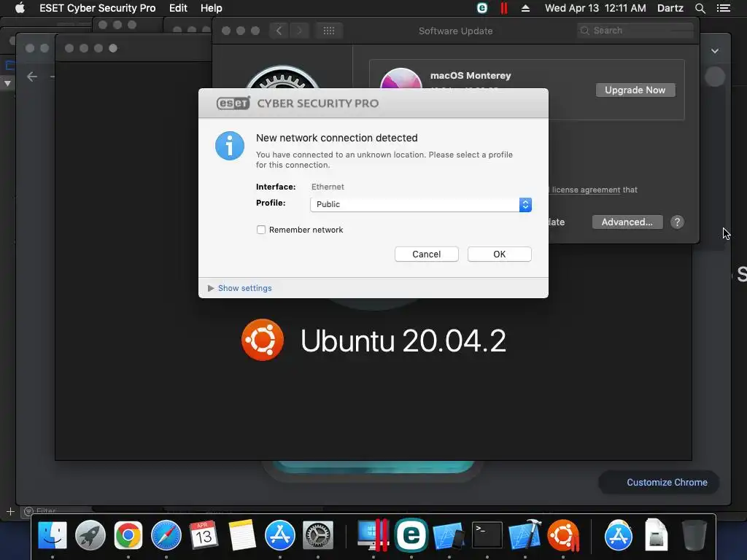Open date and time in menu bar
Screen dimensions: 747x560
point(595,8)
